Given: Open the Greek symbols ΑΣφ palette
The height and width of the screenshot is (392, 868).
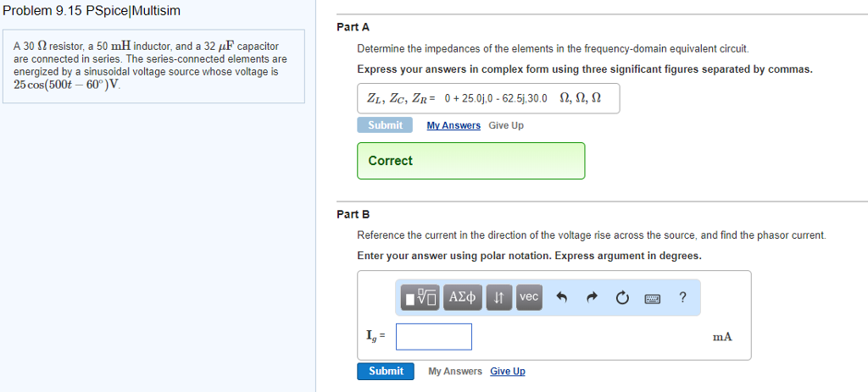Looking at the screenshot, I should pyautogui.click(x=462, y=297).
